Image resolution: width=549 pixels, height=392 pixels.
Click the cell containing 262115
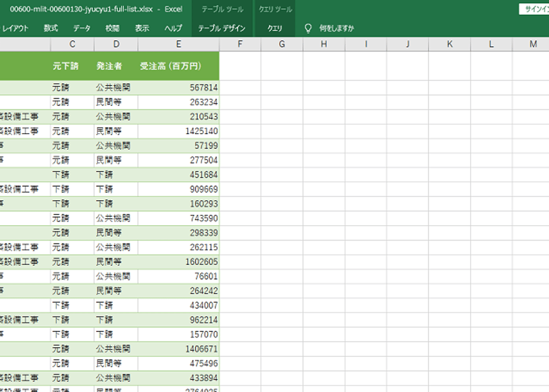coord(179,248)
